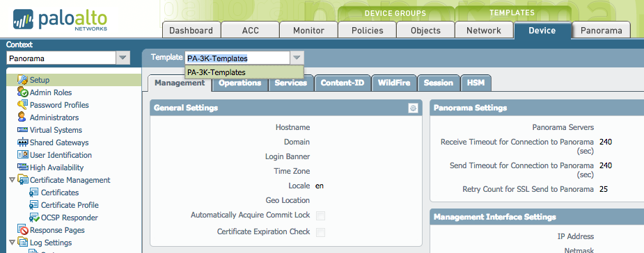Open Shared Gateways in sidebar
Viewport: 644px width, 253px height.
(59, 142)
